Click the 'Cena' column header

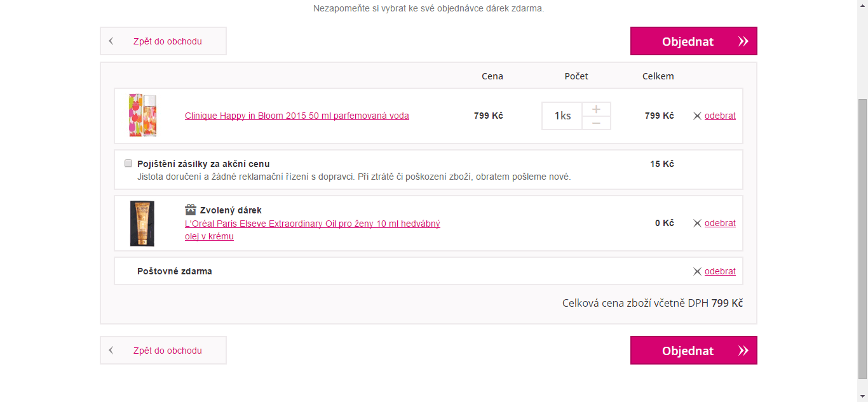pos(492,76)
